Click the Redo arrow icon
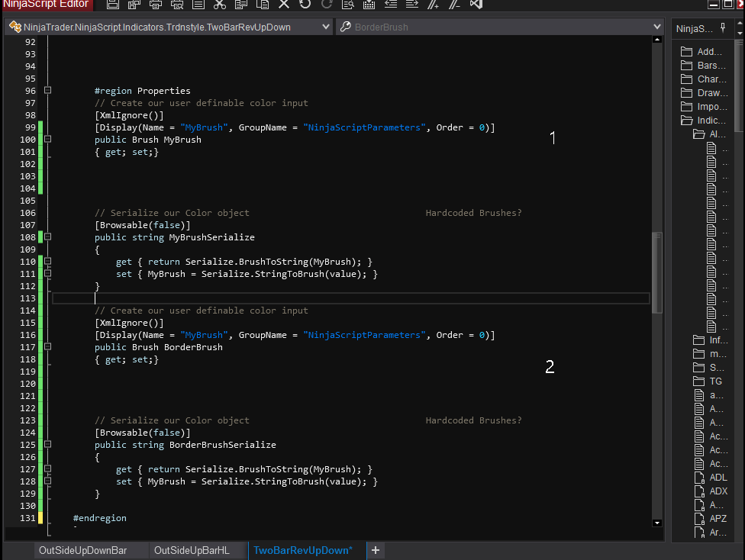745x560 pixels. click(x=327, y=5)
